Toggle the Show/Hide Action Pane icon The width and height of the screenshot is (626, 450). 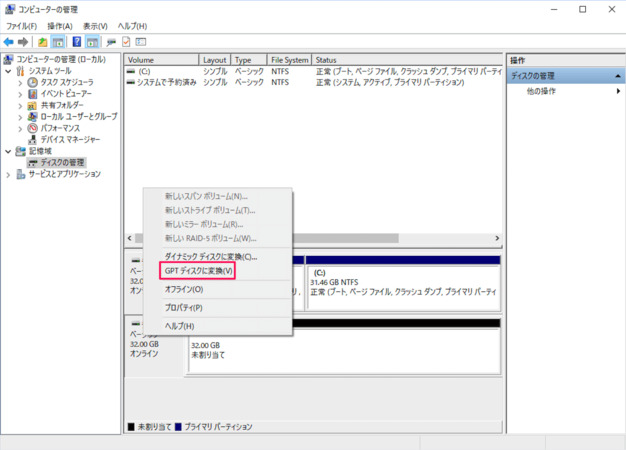[x=92, y=42]
